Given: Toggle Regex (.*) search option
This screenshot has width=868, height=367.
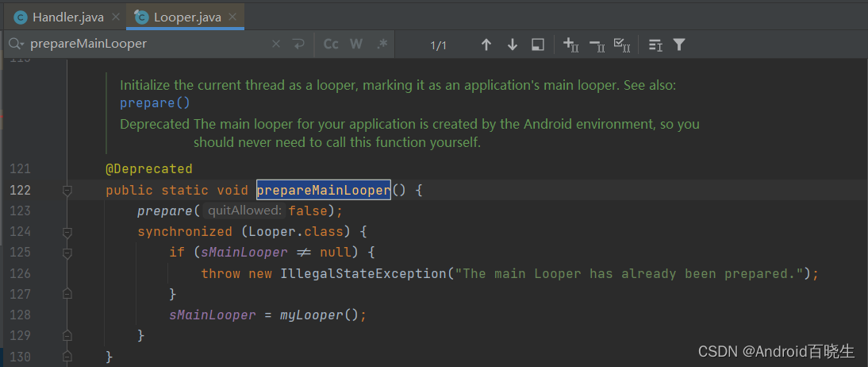Looking at the screenshot, I should pos(382,44).
